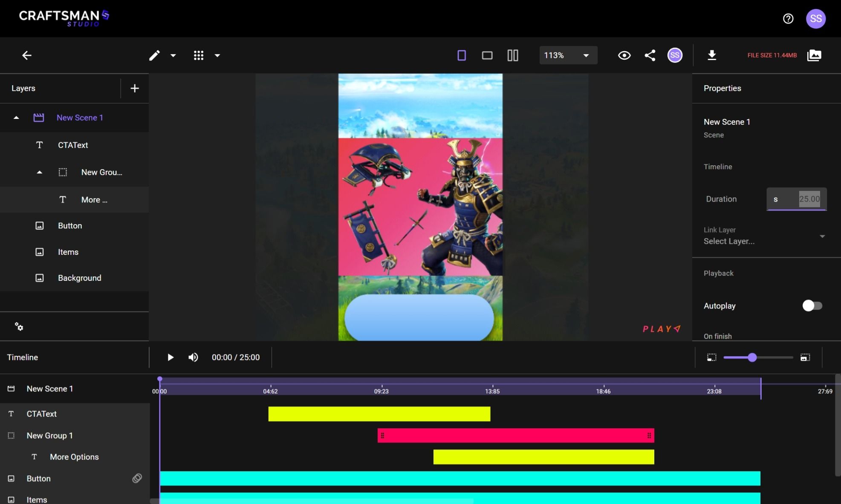Click the timeline zoom in icon
This screenshot has height=504, width=841.
pyautogui.click(x=805, y=357)
